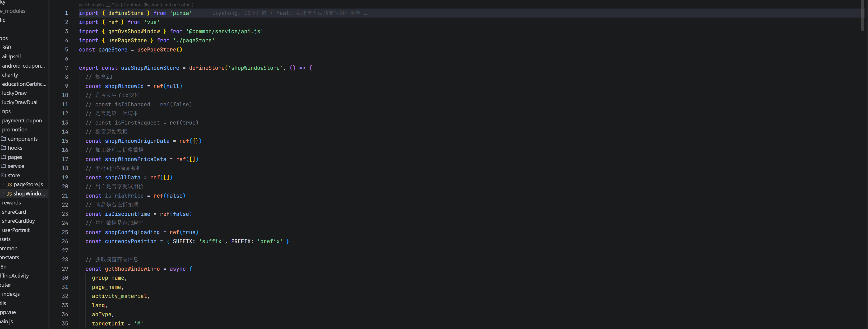
Task: Expand the shareCardBuy folder
Action: click(18, 221)
